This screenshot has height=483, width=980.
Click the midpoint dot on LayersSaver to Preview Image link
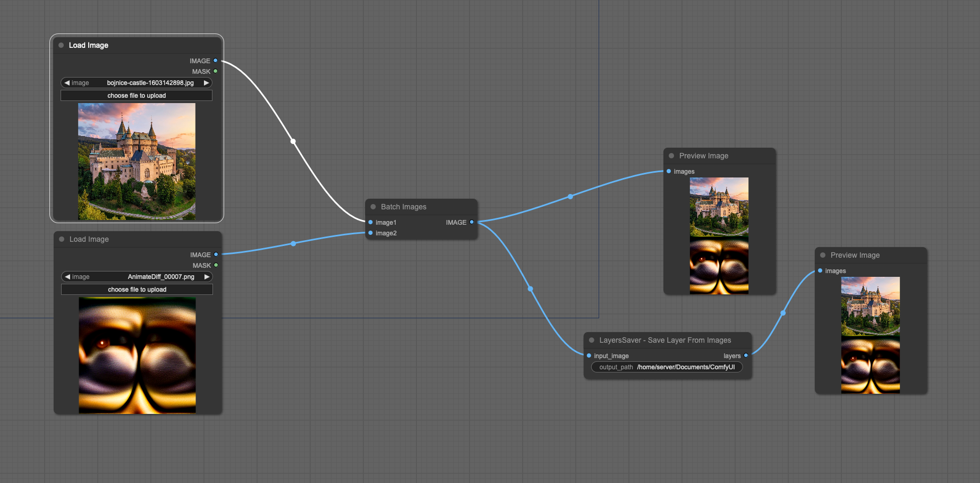click(x=783, y=313)
